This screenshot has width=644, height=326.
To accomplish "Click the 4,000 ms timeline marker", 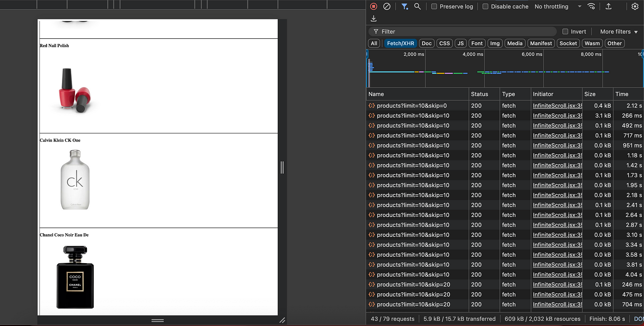I will point(473,54).
